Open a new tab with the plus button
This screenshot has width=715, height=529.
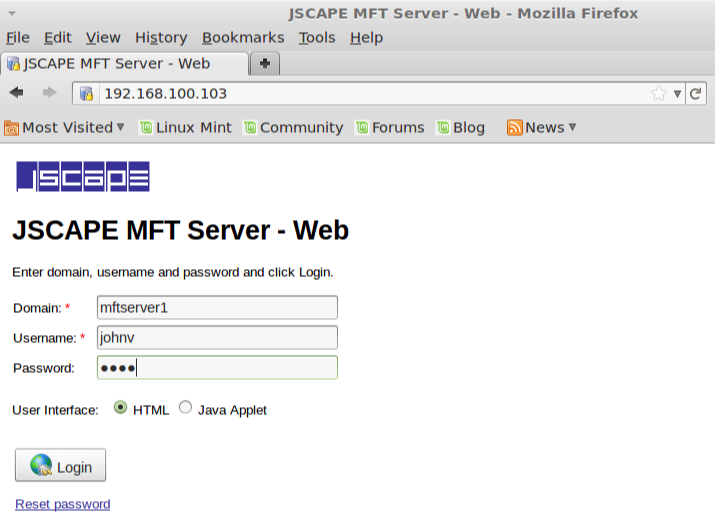pos(265,63)
